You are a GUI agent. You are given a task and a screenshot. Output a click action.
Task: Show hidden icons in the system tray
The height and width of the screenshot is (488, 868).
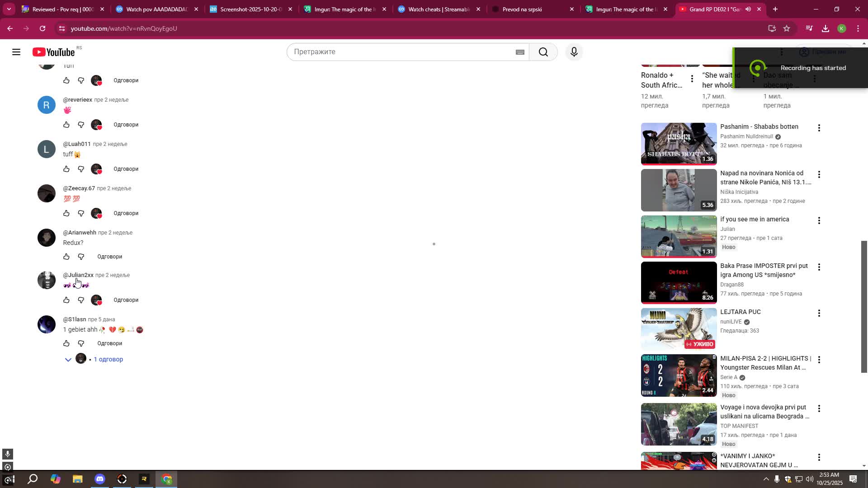tap(766, 479)
